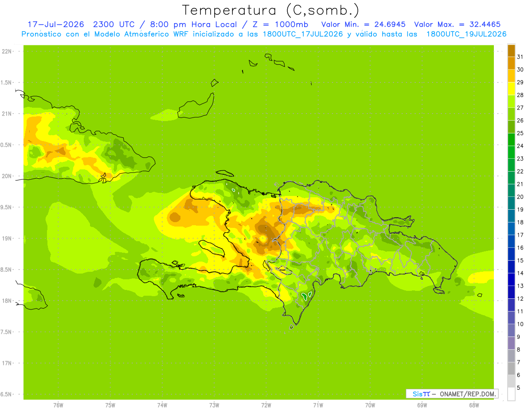This screenshot has width=532, height=411.
Task: Click the '21N' latitude axis label
Action: (6, 114)
